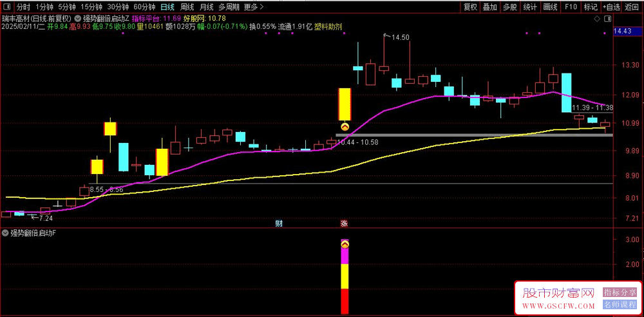Click the 指标分享 link in watermark box
This screenshot has width=644, height=317.
[x=620, y=293]
